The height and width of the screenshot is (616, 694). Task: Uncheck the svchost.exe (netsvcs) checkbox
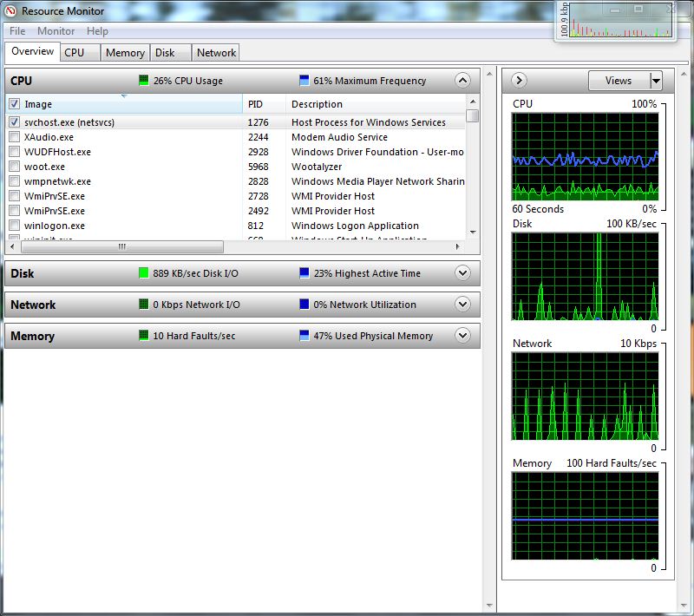click(x=14, y=121)
